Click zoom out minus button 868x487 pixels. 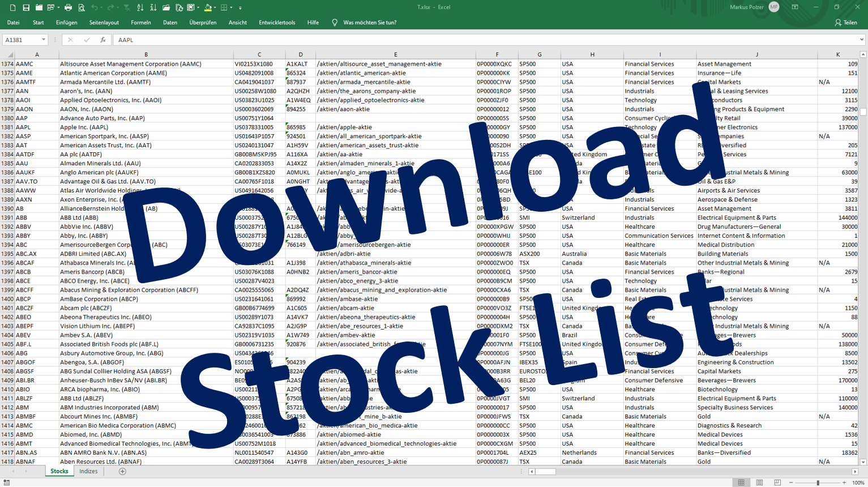click(x=790, y=482)
